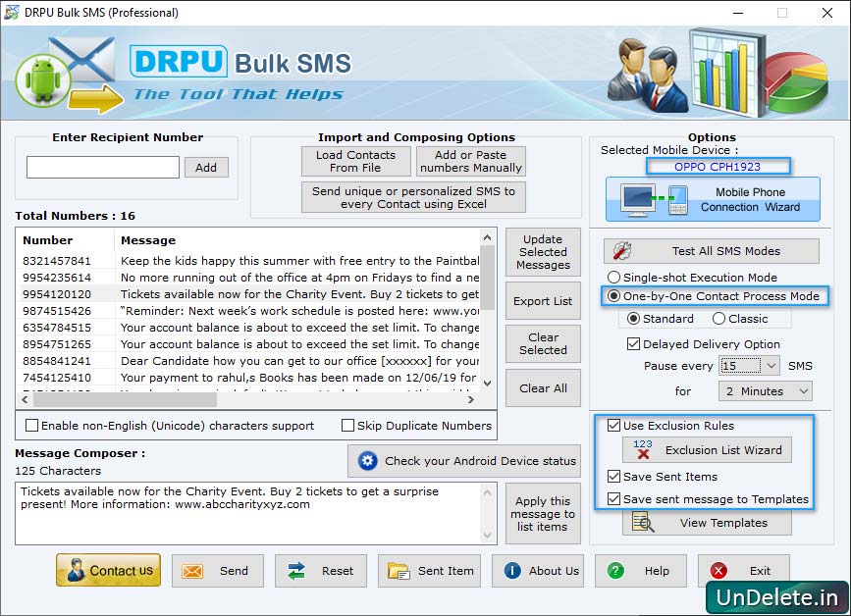Image resolution: width=851 pixels, height=616 pixels.
Task: Toggle Use Exclusion Rules checkbox
Action: 613,425
